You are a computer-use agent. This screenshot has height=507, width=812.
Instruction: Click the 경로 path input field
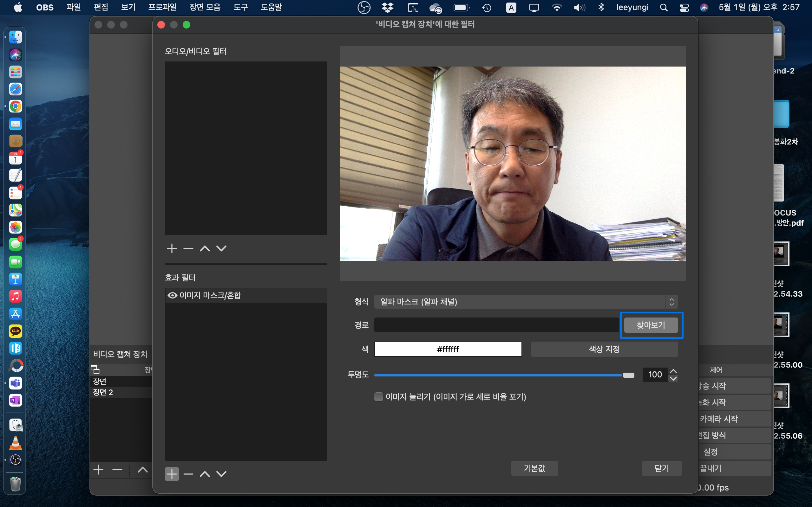pyautogui.click(x=496, y=325)
